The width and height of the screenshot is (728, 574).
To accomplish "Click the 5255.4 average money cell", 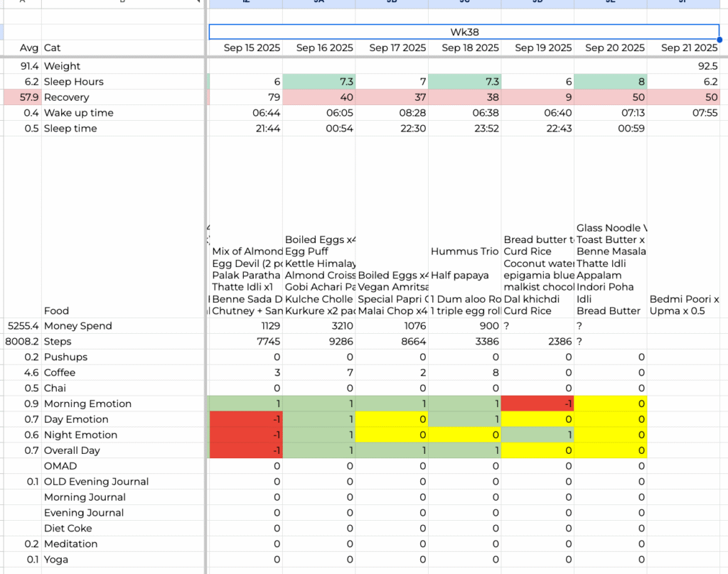I will point(23,326).
